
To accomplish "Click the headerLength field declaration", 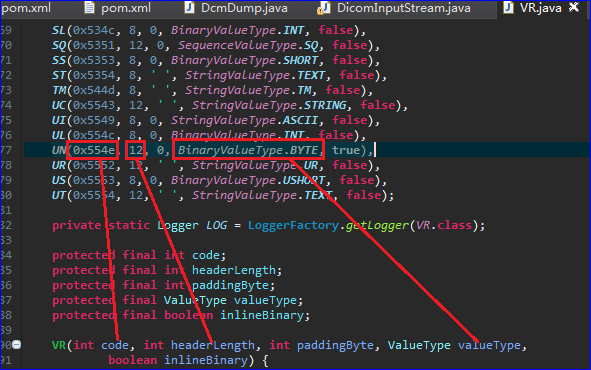I will coord(234,270).
